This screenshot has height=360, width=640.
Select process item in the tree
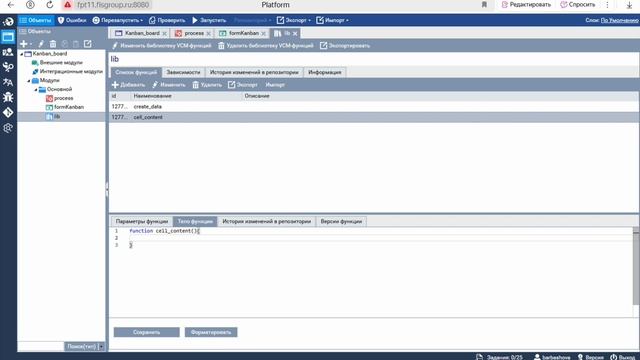click(63, 98)
